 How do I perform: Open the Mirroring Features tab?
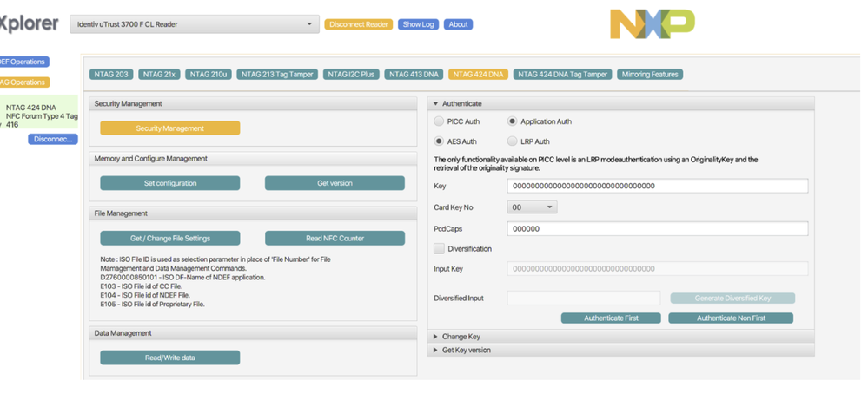650,74
